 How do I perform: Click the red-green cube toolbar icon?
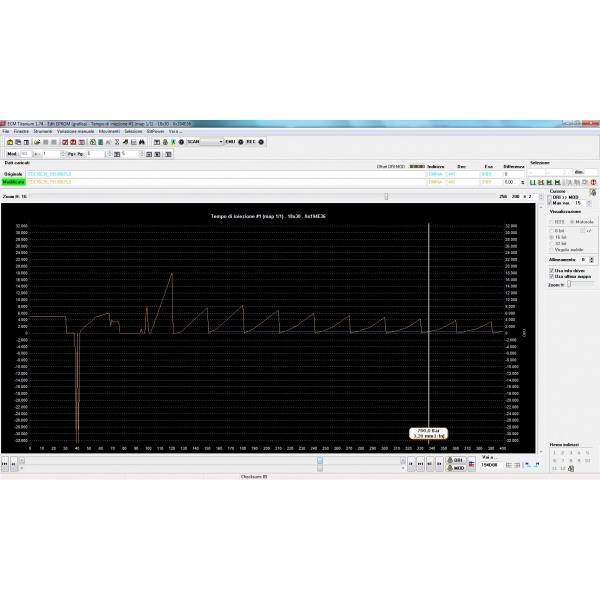click(126, 142)
